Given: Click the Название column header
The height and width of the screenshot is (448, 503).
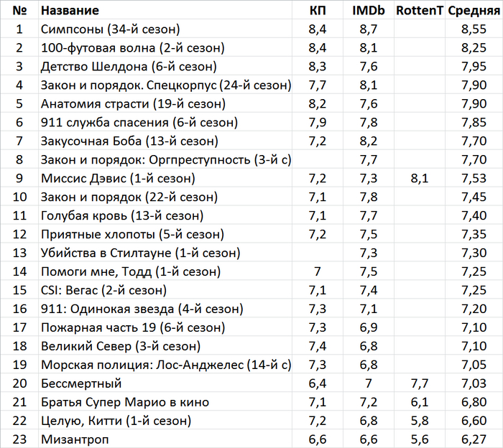Looking at the screenshot, I should [70, 11].
